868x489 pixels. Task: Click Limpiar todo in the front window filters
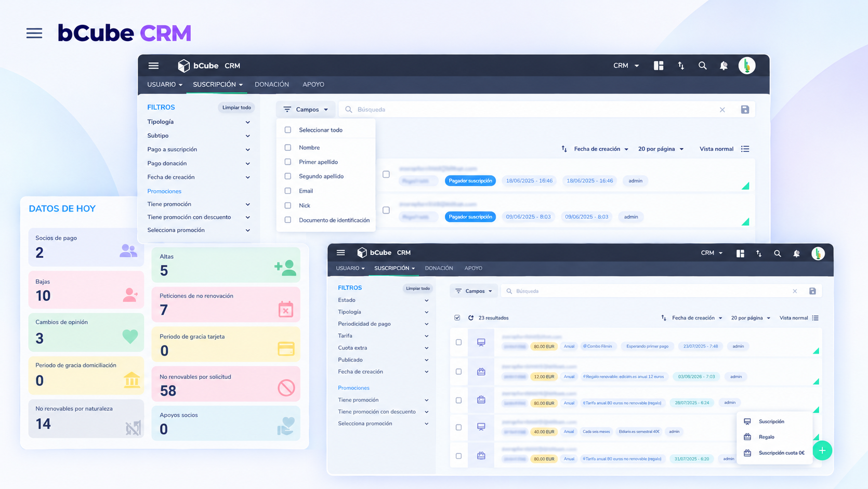pos(418,288)
